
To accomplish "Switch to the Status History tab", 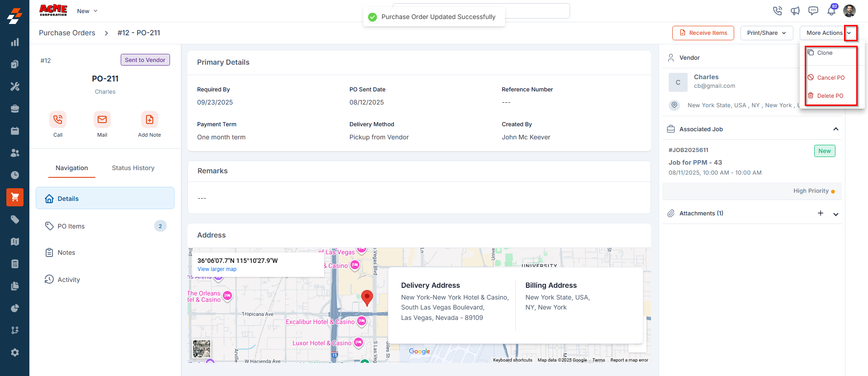I will [x=133, y=168].
